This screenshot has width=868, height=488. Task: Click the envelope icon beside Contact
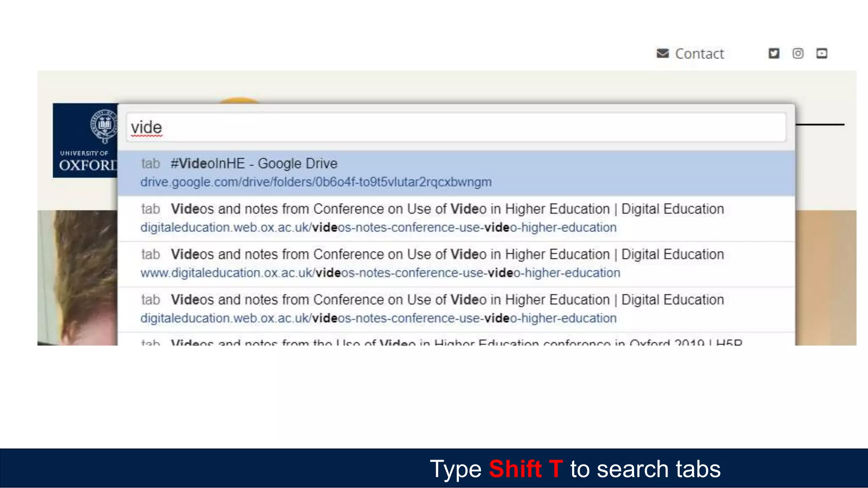click(x=662, y=53)
